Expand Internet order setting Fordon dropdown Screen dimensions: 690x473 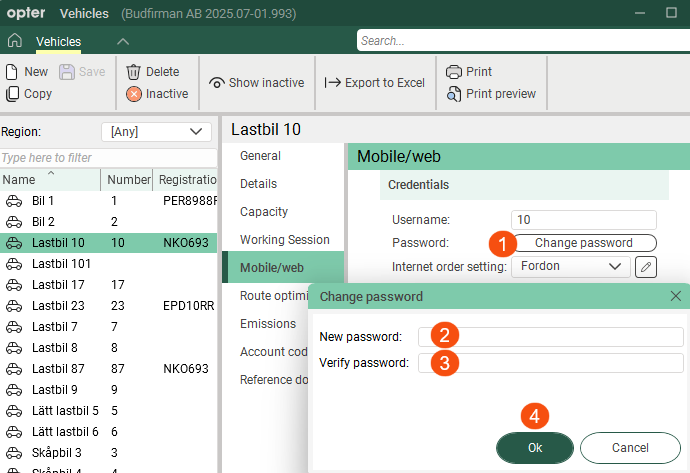tap(570, 267)
